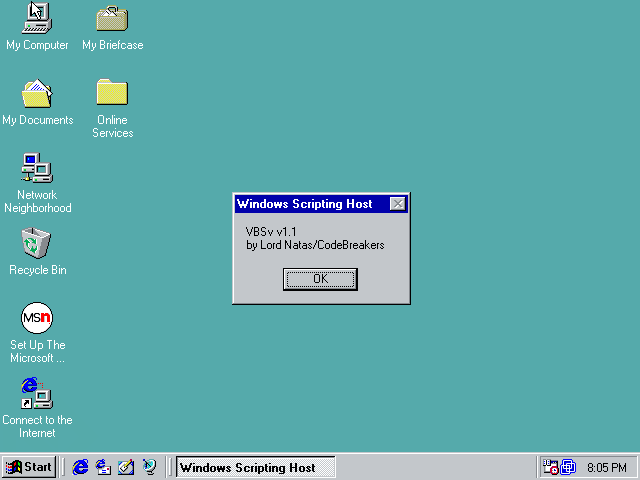The image size is (640, 480).
Task: Open the Start menu
Action: tap(29, 467)
